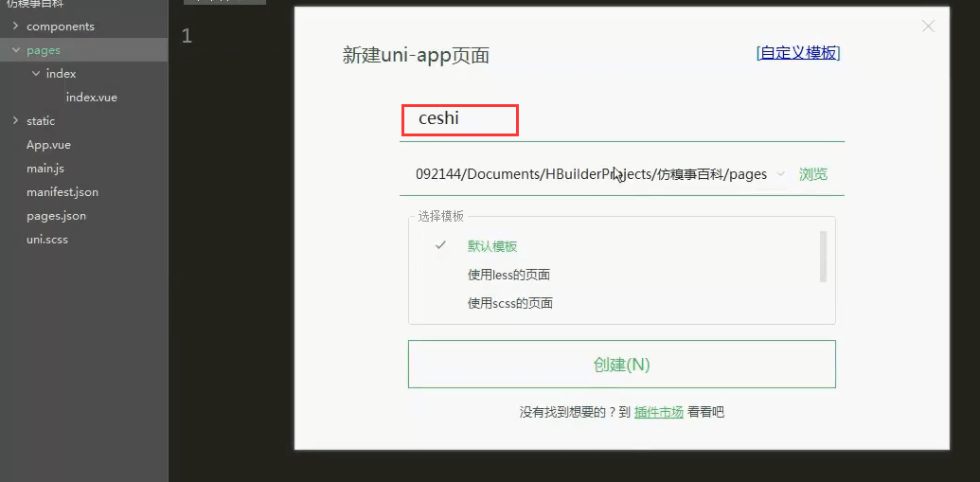Open index.vue in the project tree

point(92,98)
